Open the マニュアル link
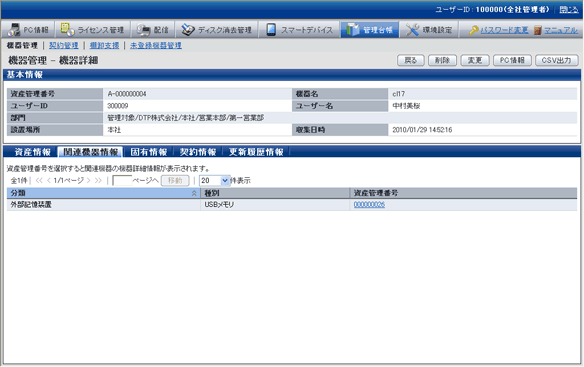The image size is (584, 367). coord(561,30)
